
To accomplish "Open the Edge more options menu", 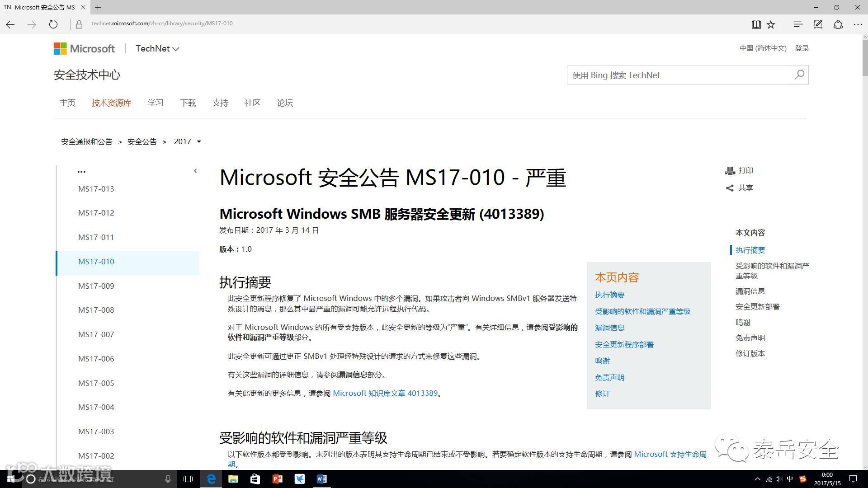I will pos(858,24).
